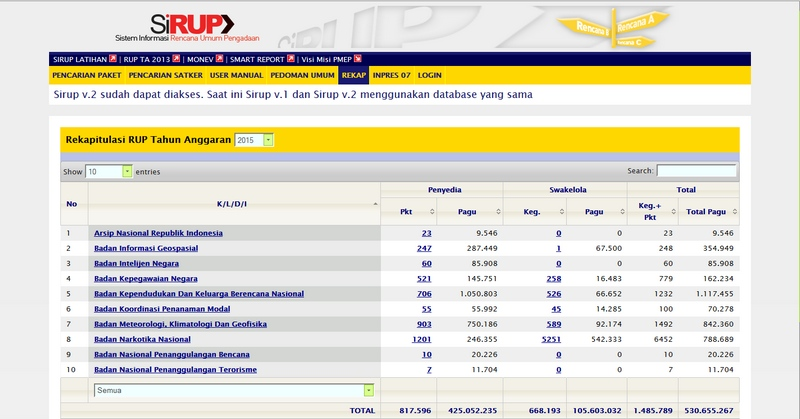Click Pkt value 23 for Arsip Nasional
This screenshot has height=419, width=800.
tap(427, 233)
